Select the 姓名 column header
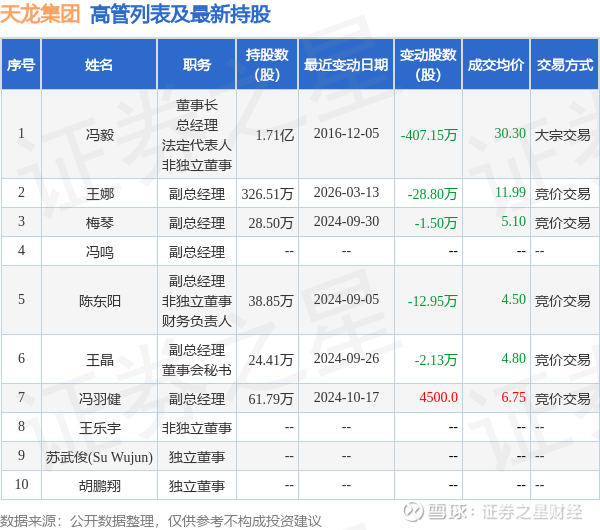This screenshot has width=600, height=530. click(99, 65)
